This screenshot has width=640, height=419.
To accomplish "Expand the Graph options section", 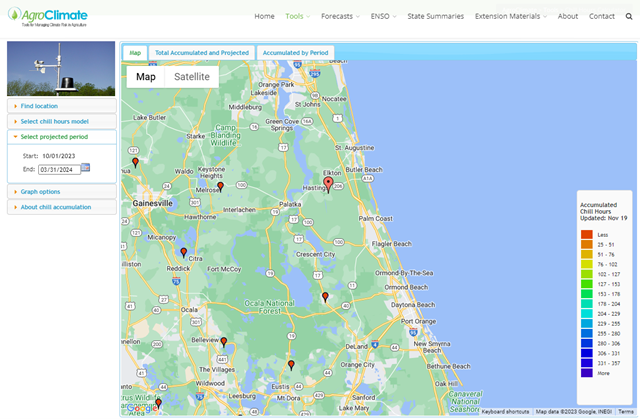I will click(40, 191).
